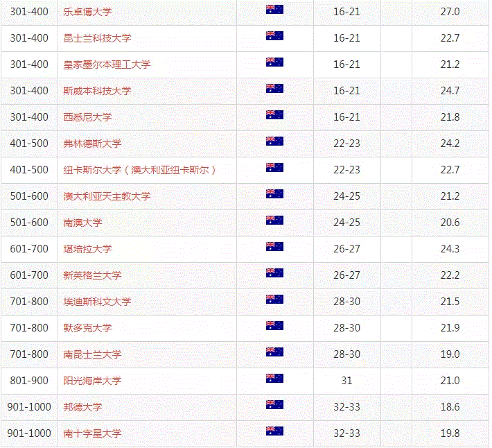Click the flag icon in 澳大利亚天主教大学 row
Image resolution: width=492 pixels, height=448 pixels.
(x=274, y=194)
